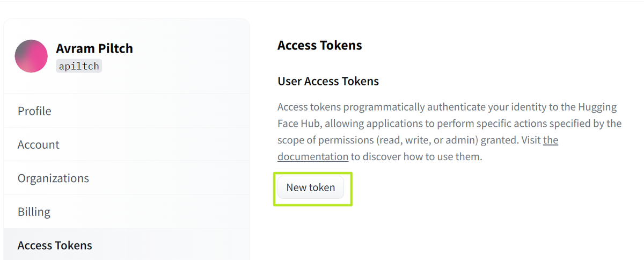The width and height of the screenshot is (644, 260).
Task: Go to the Account settings page
Action: tap(39, 145)
